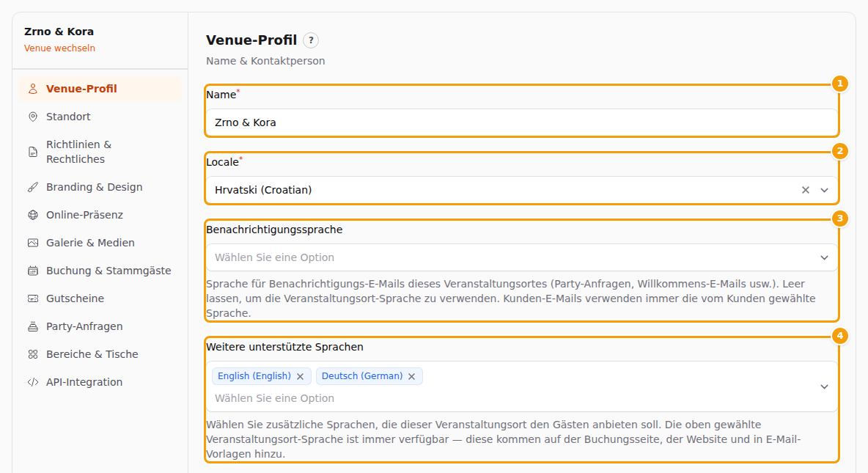Screen dimensions: 868x473
Task: Open the Standort section
Action: point(100,117)
